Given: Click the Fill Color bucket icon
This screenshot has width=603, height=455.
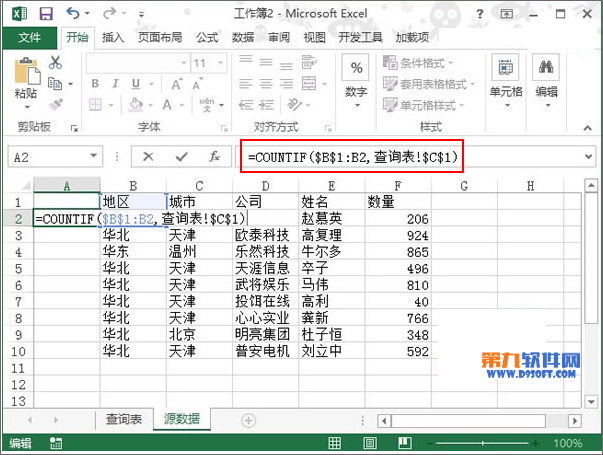Looking at the screenshot, I should (x=136, y=104).
